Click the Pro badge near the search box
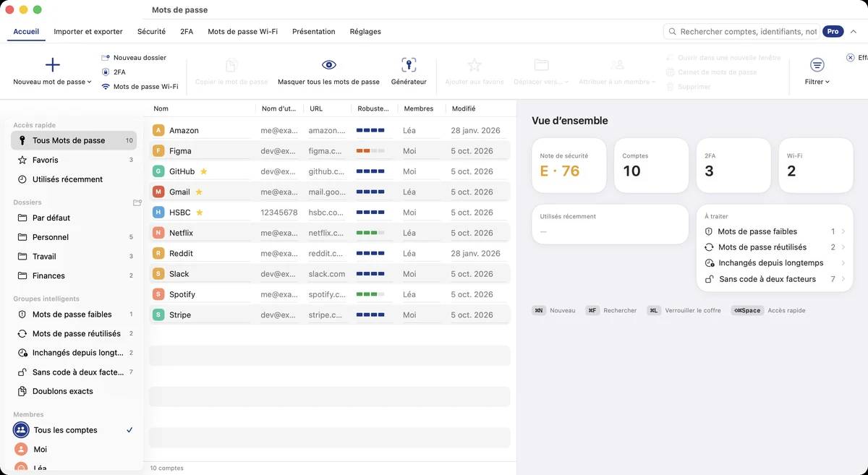 pyautogui.click(x=833, y=32)
